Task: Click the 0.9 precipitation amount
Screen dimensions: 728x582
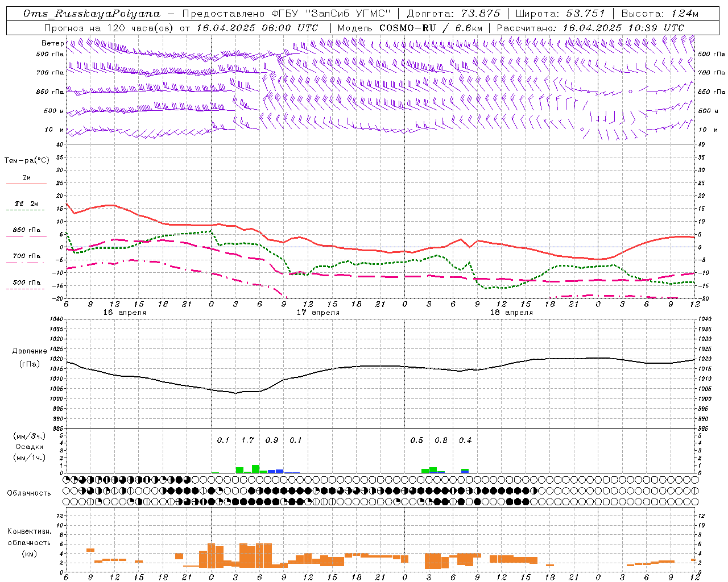Action: coord(272,440)
